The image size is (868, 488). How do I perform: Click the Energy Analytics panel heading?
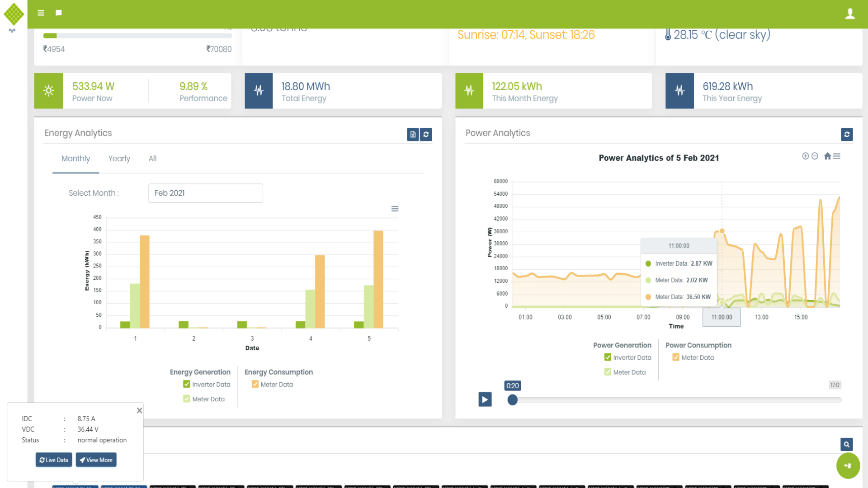click(x=78, y=133)
